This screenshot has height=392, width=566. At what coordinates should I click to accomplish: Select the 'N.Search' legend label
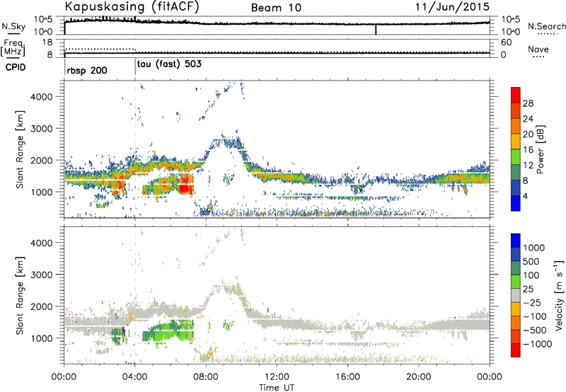click(546, 26)
